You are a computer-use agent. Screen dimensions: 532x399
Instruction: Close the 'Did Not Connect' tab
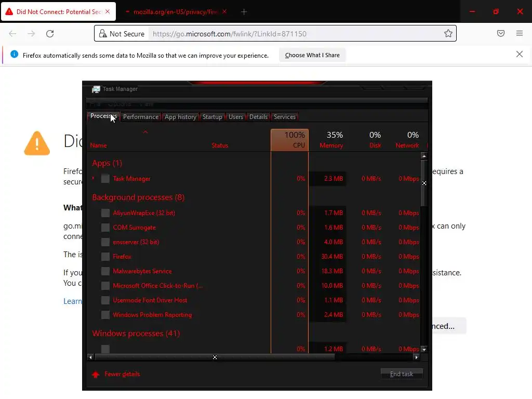tap(108, 11)
